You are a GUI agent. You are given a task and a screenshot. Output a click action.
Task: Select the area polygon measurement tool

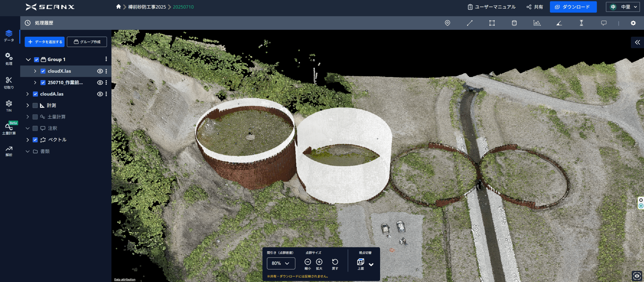(x=492, y=23)
